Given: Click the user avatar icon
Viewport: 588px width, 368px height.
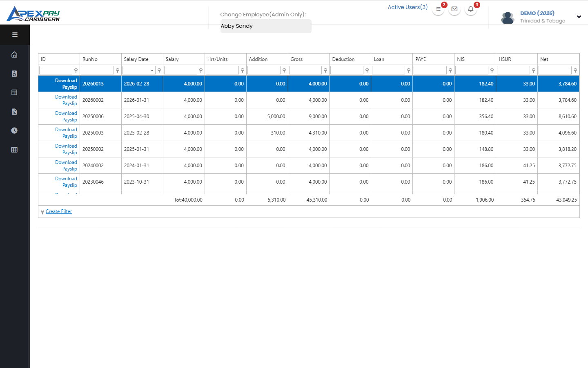Looking at the screenshot, I should click(x=508, y=17).
